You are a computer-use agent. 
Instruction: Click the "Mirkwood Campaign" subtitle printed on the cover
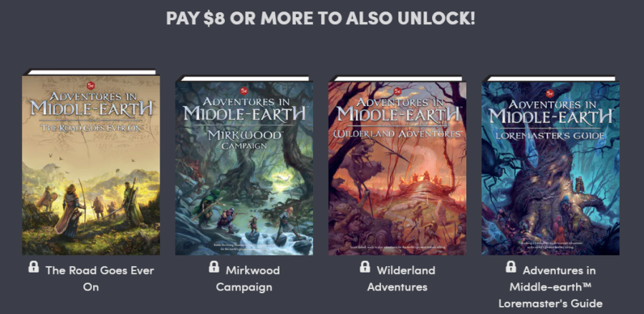[x=244, y=139]
